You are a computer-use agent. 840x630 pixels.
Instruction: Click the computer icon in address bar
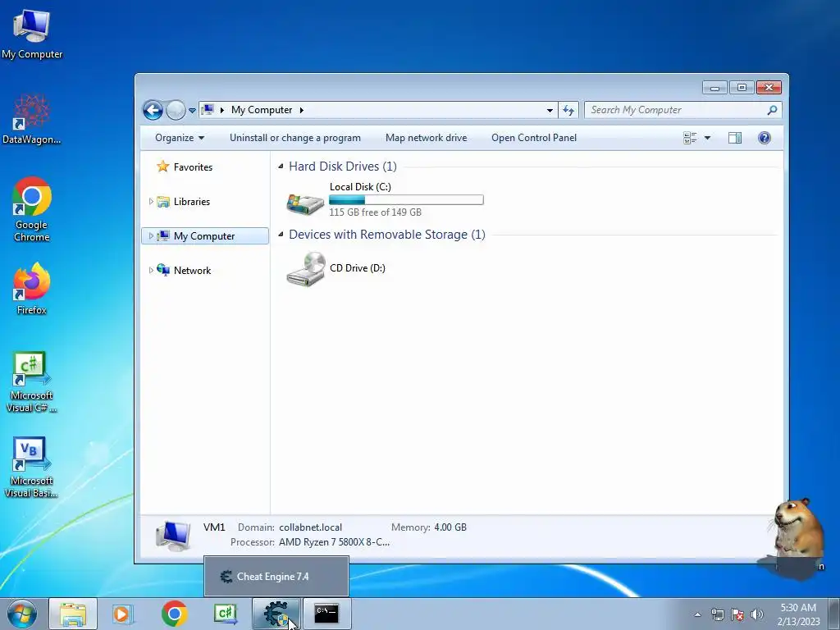pos(208,110)
